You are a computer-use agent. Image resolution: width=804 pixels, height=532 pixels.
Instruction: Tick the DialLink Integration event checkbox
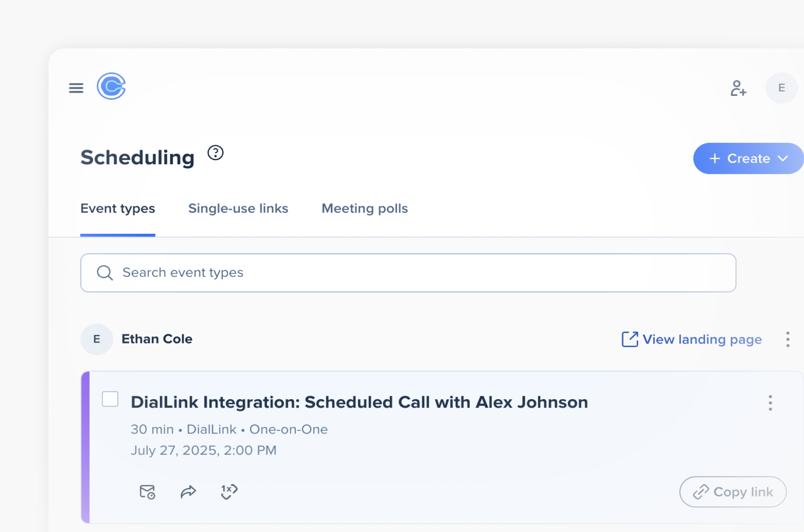pyautogui.click(x=110, y=399)
